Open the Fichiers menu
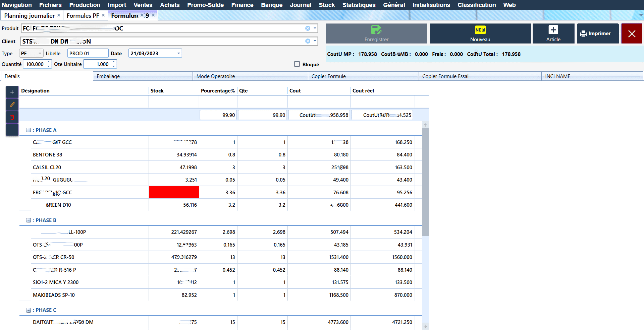The width and height of the screenshot is (644, 334). pyautogui.click(x=50, y=5)
